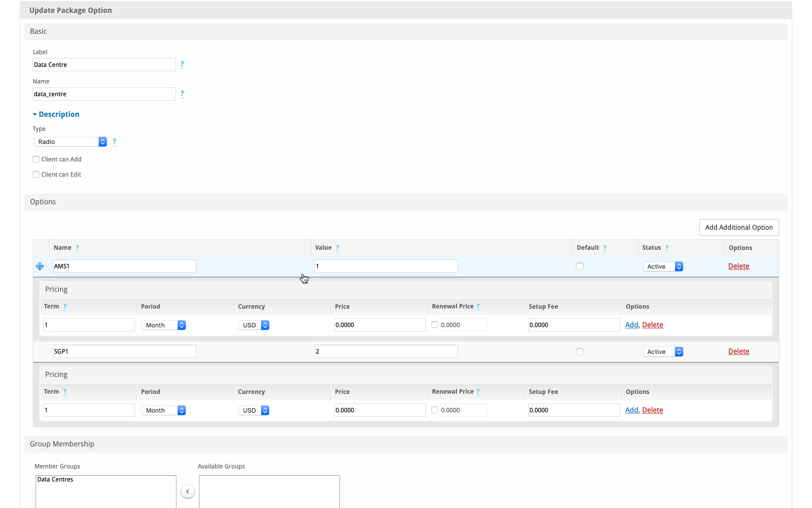
Task: Click Delete link in SGP1 pricing row
Action: click(653, 410)
